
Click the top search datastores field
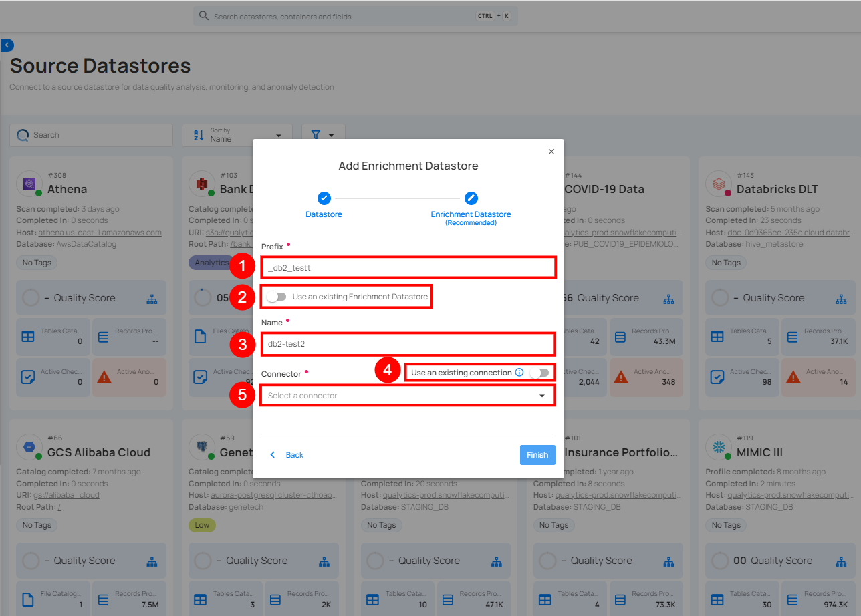[x=356, y=16]
